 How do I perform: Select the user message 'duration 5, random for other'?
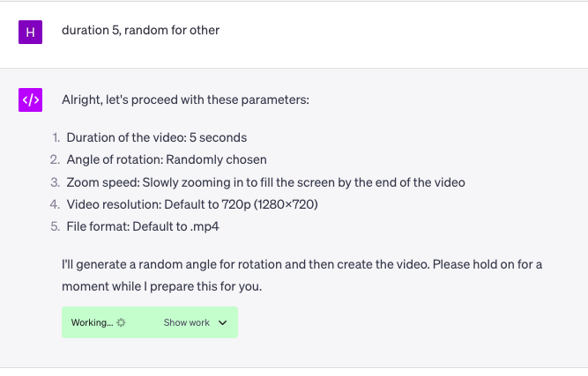pyautogui.click(x=141, y=30)
